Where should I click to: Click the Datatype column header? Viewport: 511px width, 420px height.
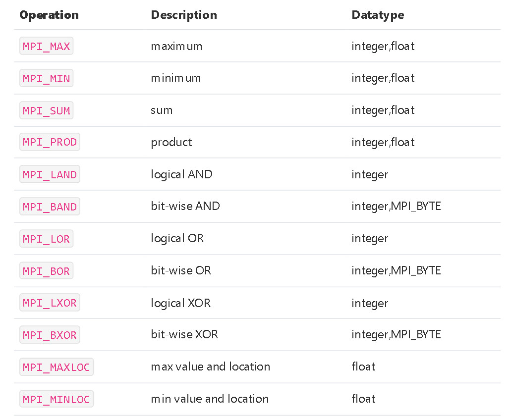pos(378,15)
